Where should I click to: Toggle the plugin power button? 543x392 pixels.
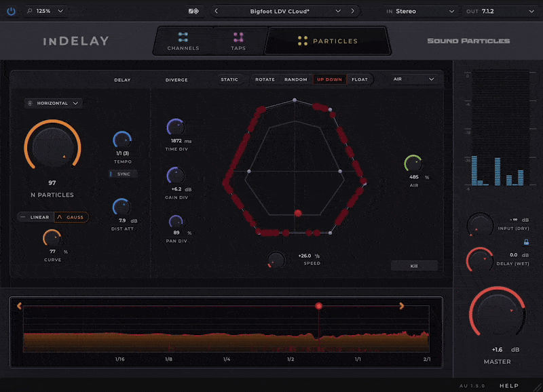click(11, 11)
